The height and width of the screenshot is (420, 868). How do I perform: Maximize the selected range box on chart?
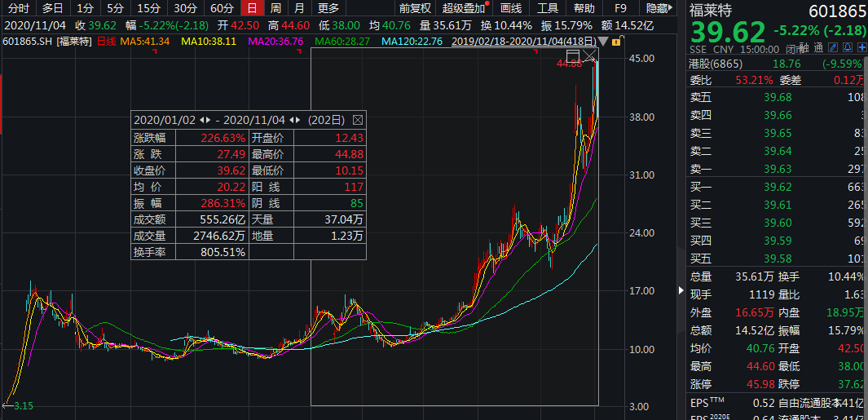point(572,55)
